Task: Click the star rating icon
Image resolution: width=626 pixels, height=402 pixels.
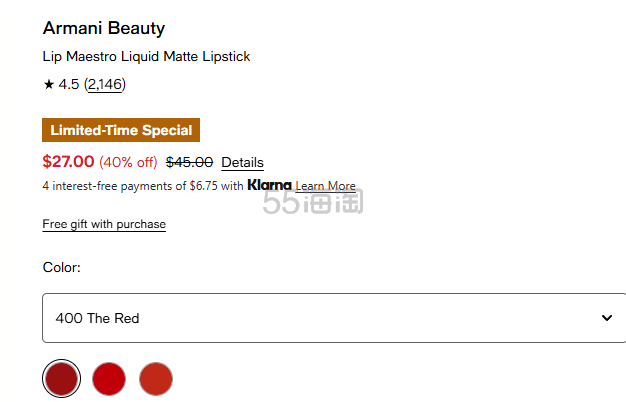Action: pos(49,84)
